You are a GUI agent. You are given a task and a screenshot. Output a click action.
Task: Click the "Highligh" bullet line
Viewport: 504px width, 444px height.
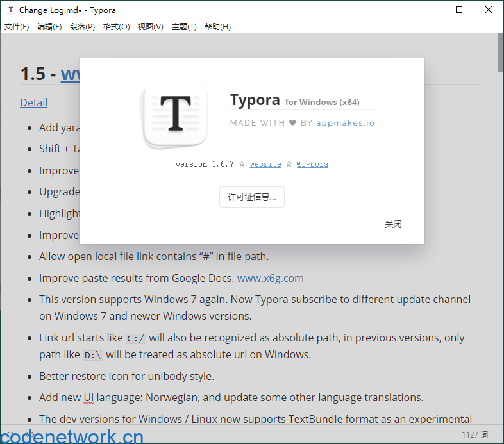pyautogui.click(x=59, y=213)
